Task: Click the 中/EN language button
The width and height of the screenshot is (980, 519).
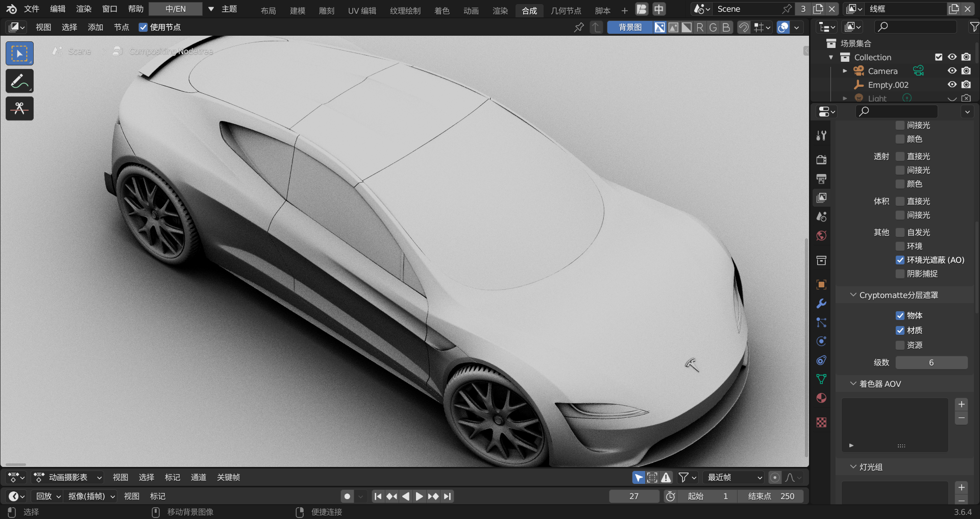Action: click(176, 9)
